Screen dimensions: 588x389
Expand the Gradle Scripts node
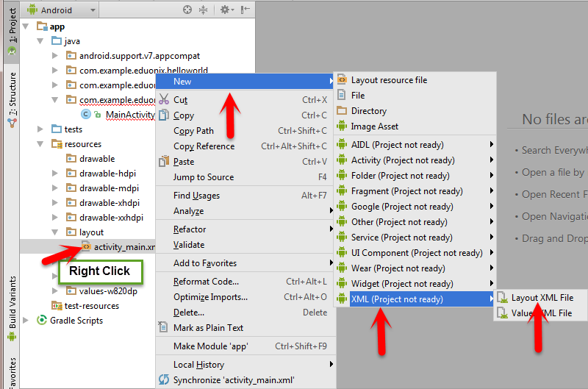click(x=26, y=321)
